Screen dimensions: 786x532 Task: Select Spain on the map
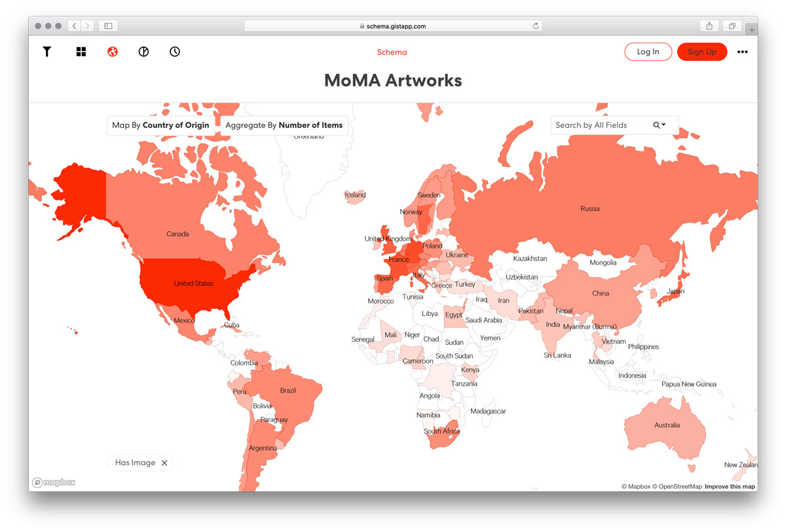385,278
